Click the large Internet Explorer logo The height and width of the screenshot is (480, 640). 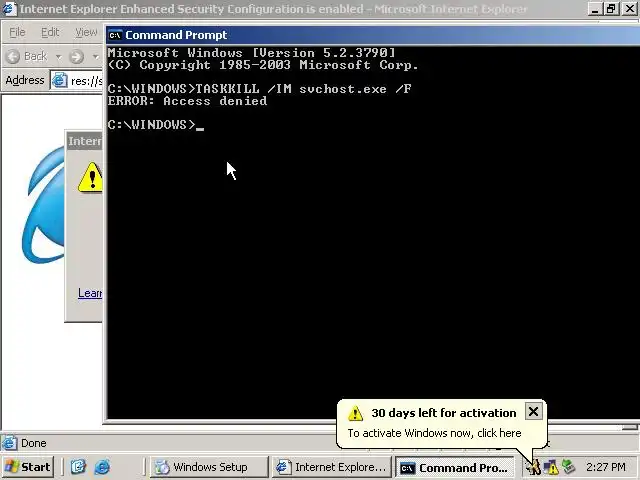[x=43, y=205]
